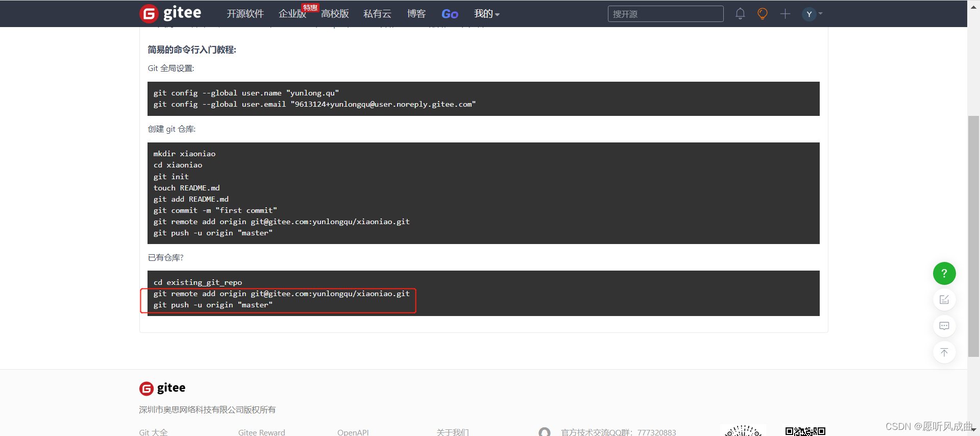980x436 pixels.
Task: Open 高校版 menu item
Action: click(335, 14)
